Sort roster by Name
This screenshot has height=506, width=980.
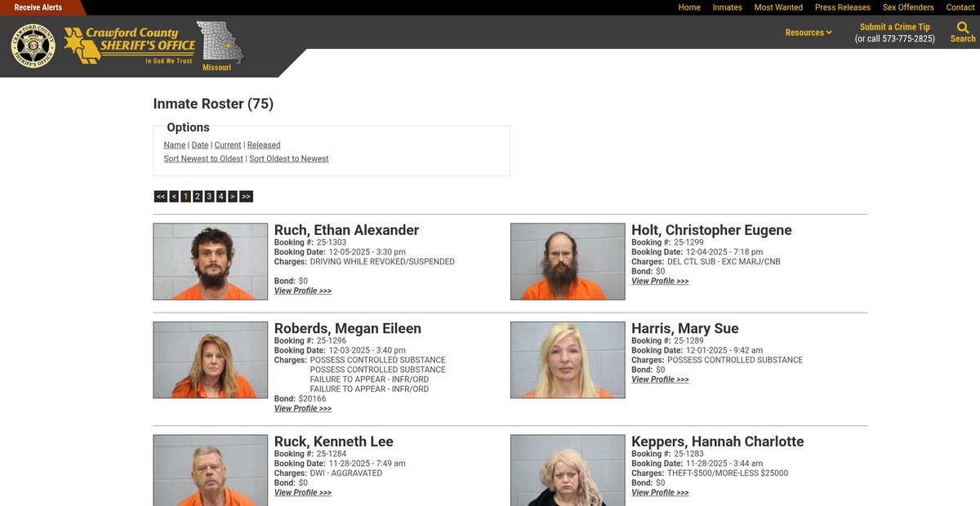coord(175,145)
